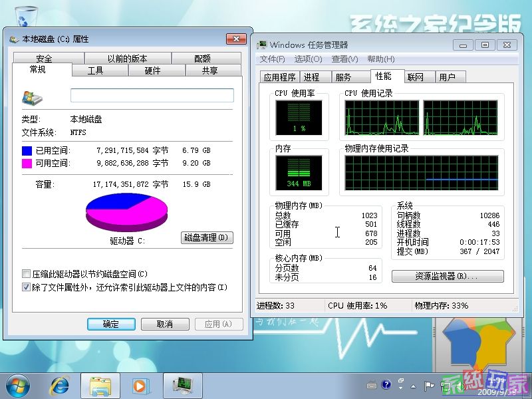The image size is (532, 399).
Task: Switch to the 服务 tab
Action: (350, 77)
